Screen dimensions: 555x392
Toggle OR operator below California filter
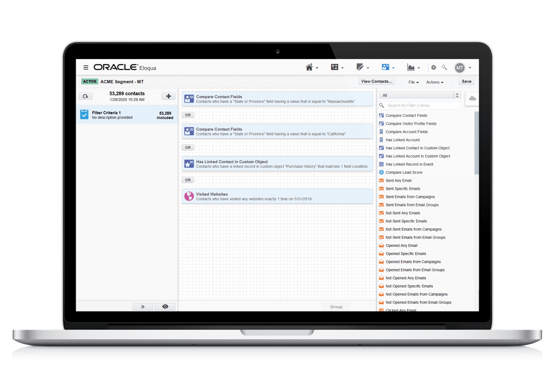coord(188,147)
